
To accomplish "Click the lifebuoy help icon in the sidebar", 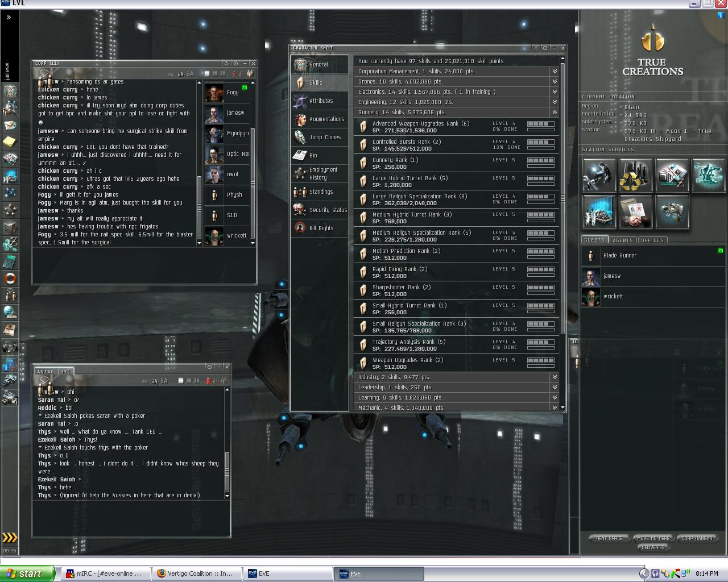I will coord(10,278).
